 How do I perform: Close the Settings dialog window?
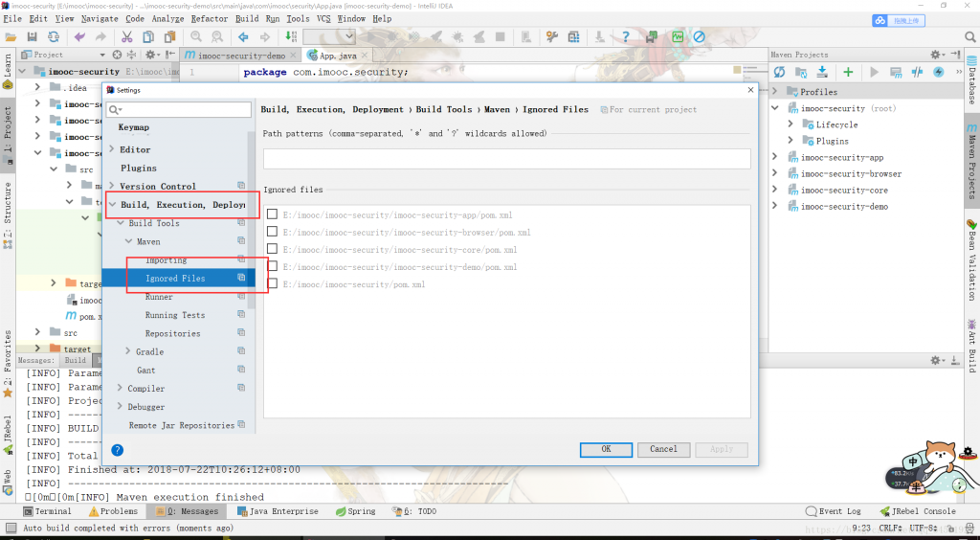coord(750,90)
